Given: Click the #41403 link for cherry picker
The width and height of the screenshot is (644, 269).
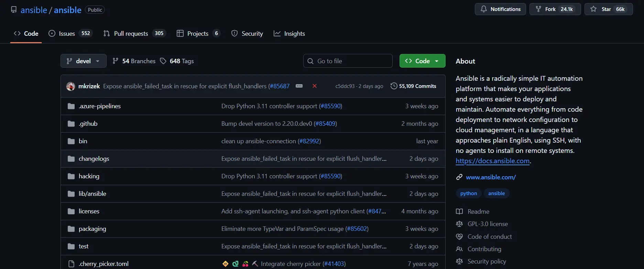Looking at the screenshot, I should pos(334,264).
